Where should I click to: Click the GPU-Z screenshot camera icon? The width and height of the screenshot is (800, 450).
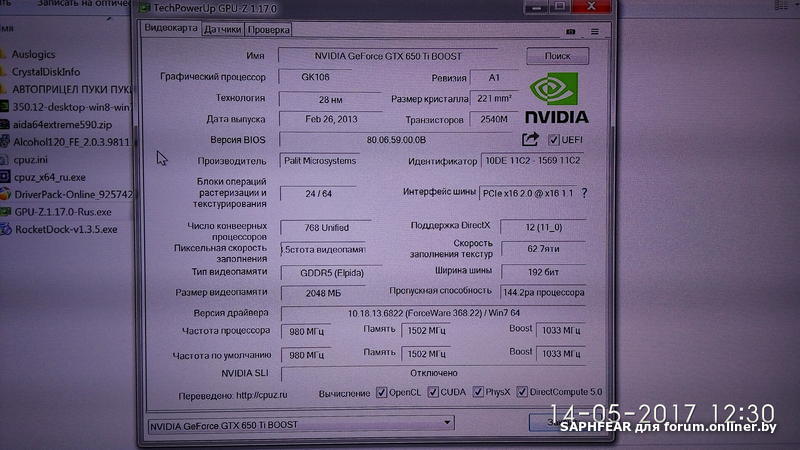tap(570, 32)
